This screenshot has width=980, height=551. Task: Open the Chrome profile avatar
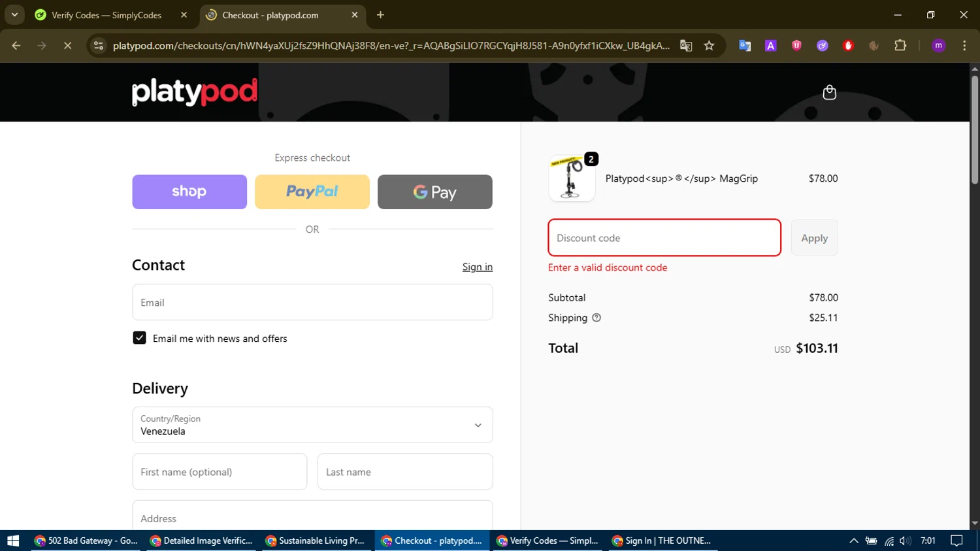[x=938, y=46]
